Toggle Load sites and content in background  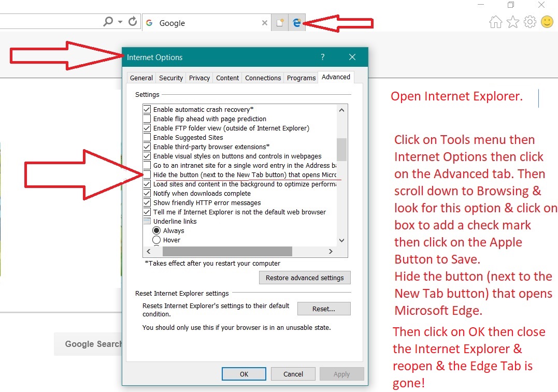click(x=147, y=184)
